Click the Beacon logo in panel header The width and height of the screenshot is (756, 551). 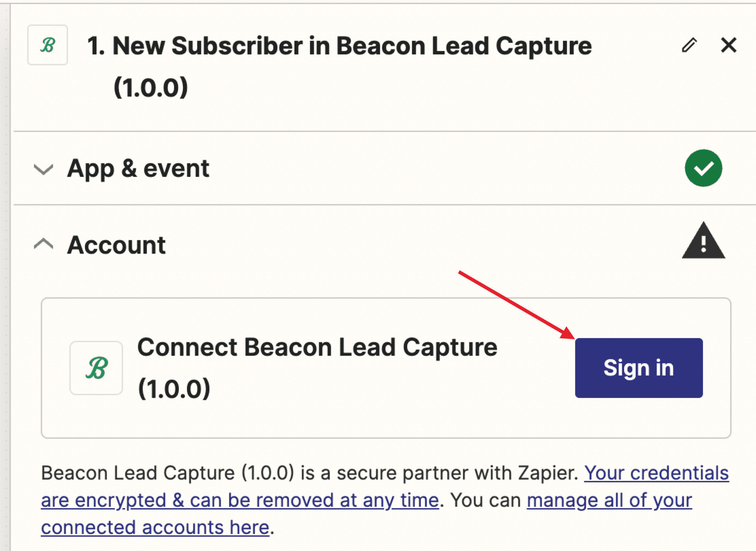[x=48, y=45]
